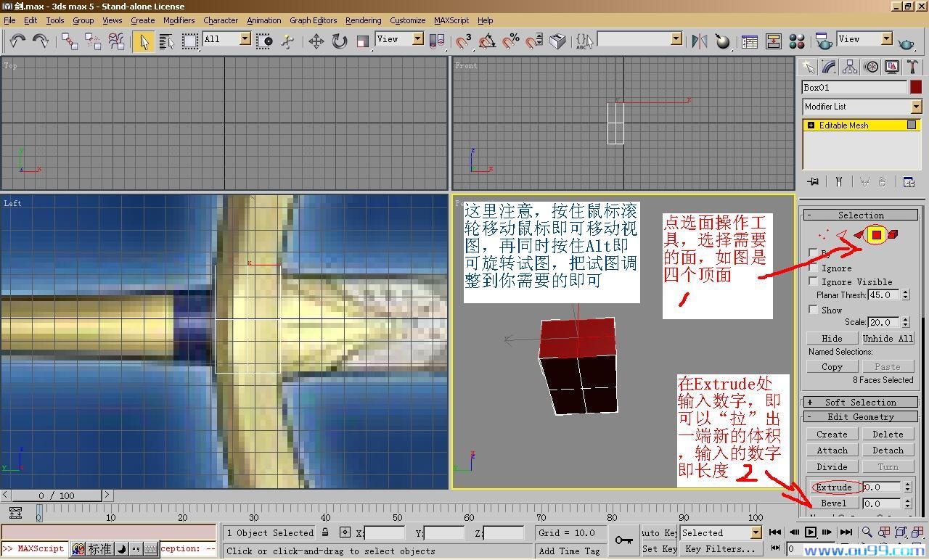
Task: Open the reference coordinate View dropdown
Action: click(399, 39)
